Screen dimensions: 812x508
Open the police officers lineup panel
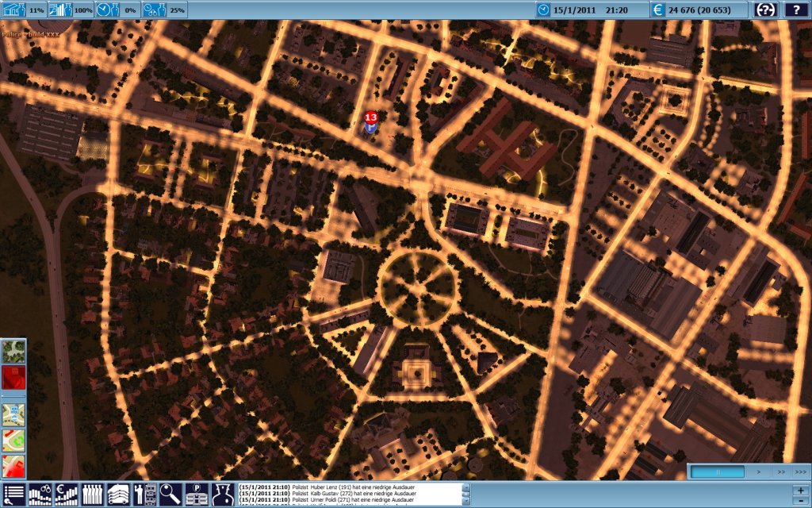[x=93, y=494]
